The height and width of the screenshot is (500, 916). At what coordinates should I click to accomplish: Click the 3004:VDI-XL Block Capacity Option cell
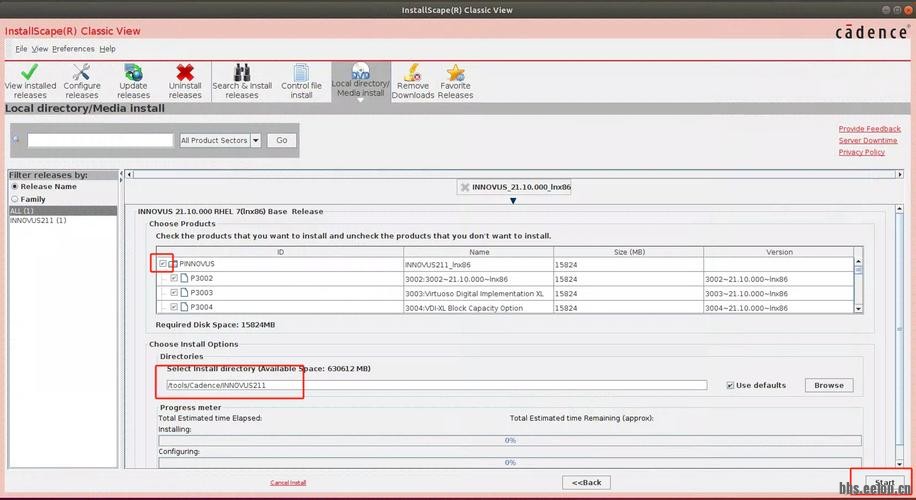click(x=478, y=308)
